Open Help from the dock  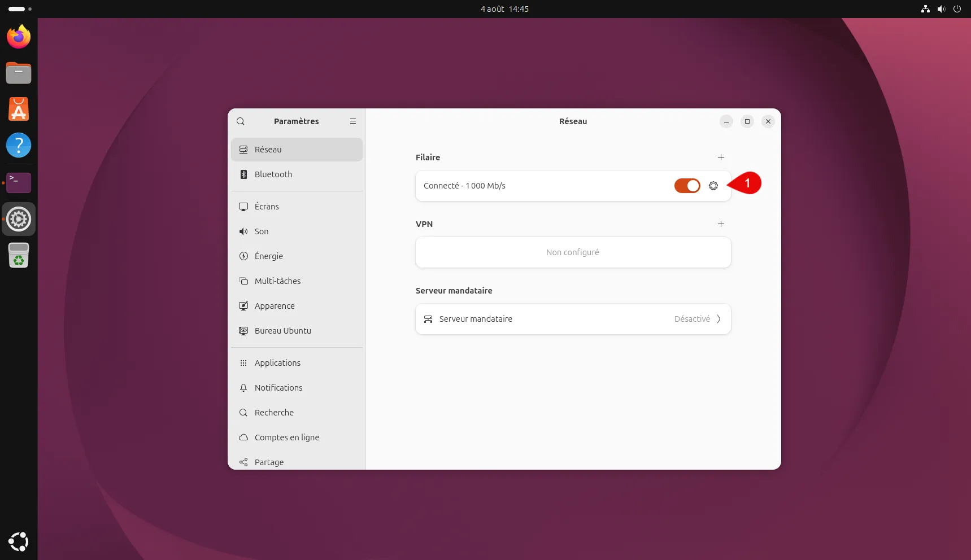pyautogui.click(x=19, y=146)
